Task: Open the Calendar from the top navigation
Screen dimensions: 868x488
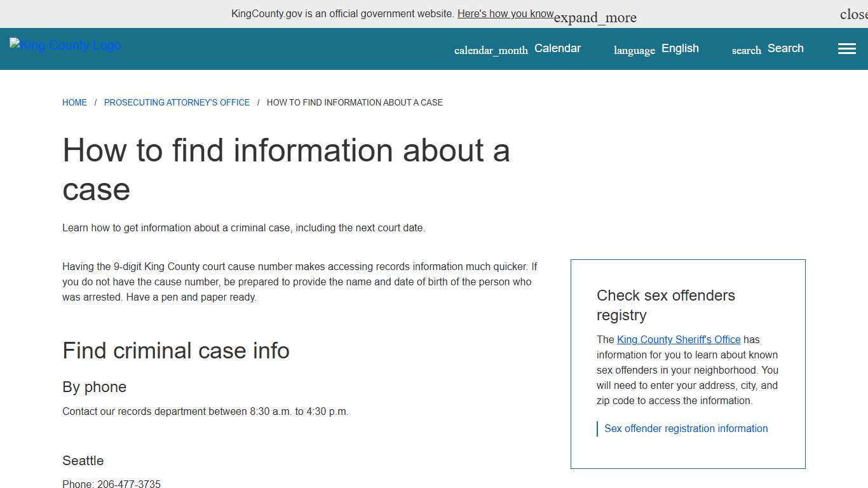Action: pos(557,48)
